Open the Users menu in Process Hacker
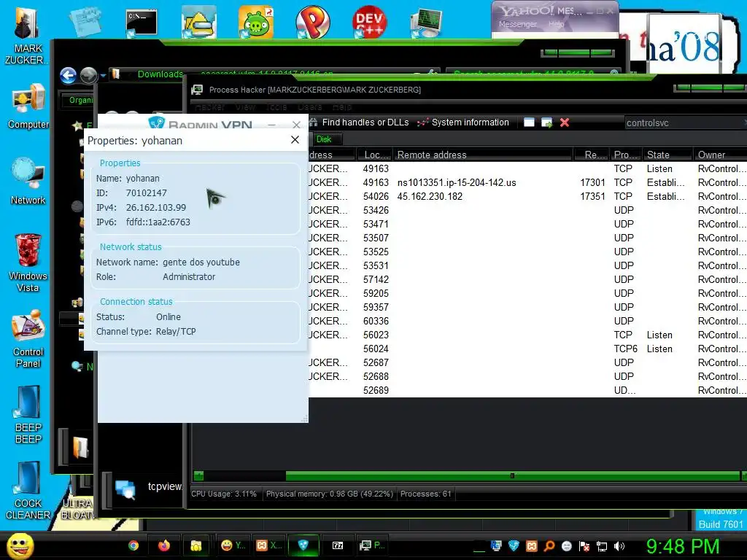Screen dimensions: 747x560 click(x=309, y=107)
